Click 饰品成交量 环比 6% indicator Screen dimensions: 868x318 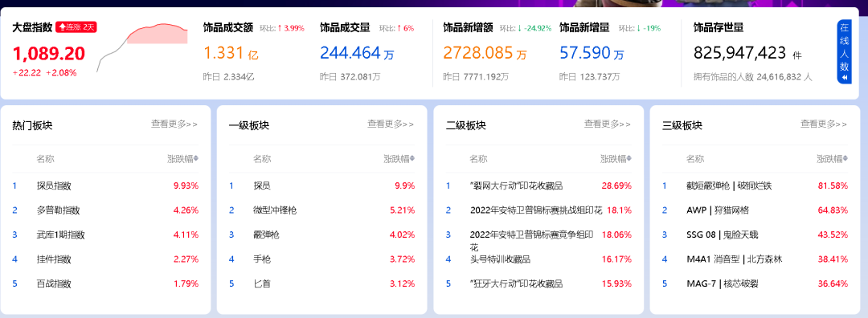point(396,28)
